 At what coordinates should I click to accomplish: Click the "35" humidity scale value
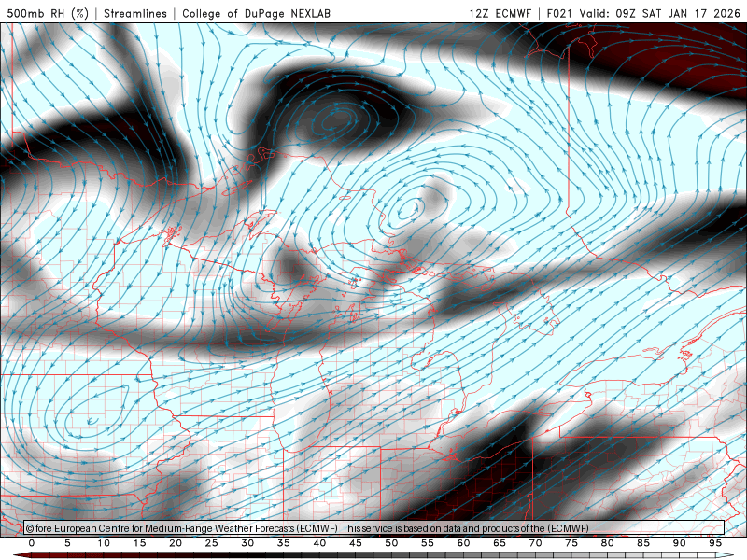pos(284,543)
